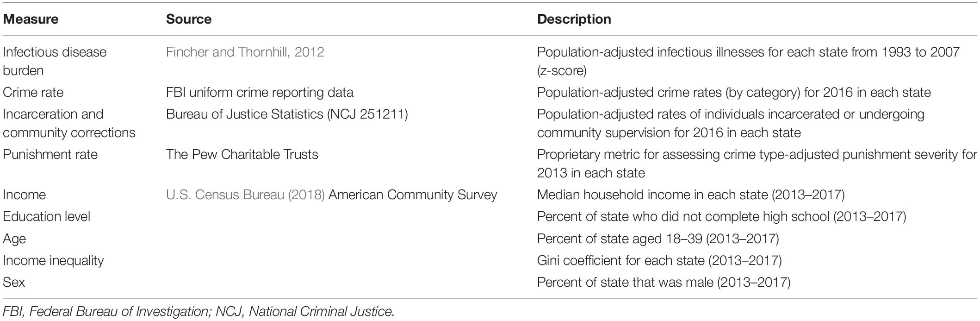The image size is (980, 321).
Task: Click Bureau of Justice Statistics (NCJ 251211) text
Action: coord(287,114)
